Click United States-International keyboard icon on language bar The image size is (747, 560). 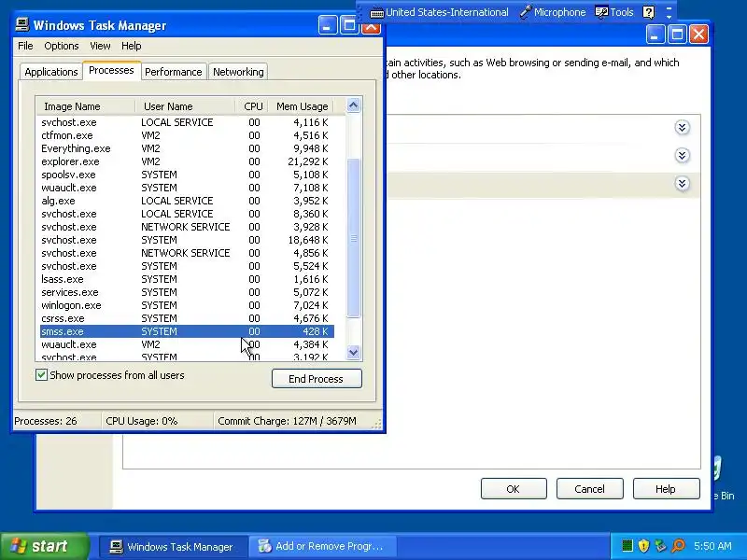[x=377, y=13]
